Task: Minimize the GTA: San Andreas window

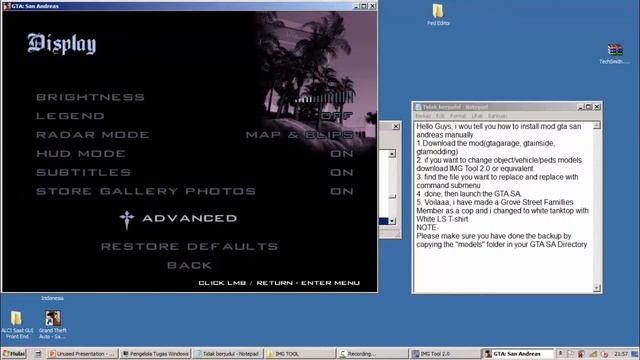Action: pos(356,6)
